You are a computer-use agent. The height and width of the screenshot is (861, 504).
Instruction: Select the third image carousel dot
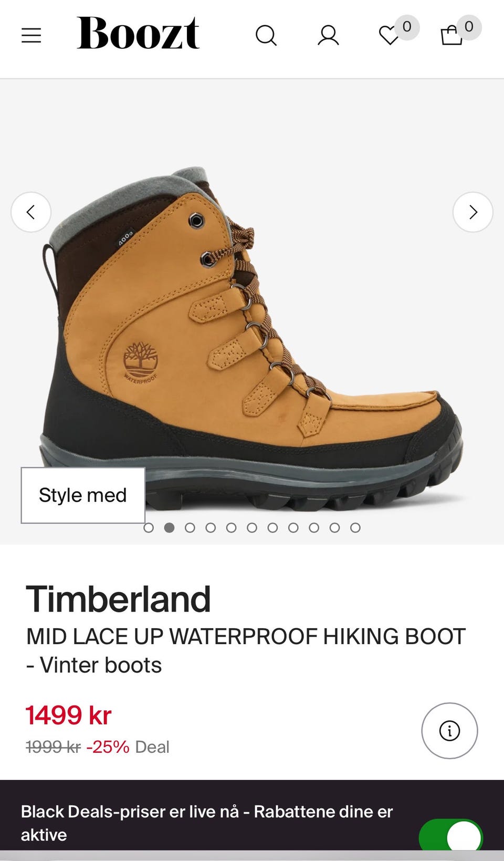(190, 527)
